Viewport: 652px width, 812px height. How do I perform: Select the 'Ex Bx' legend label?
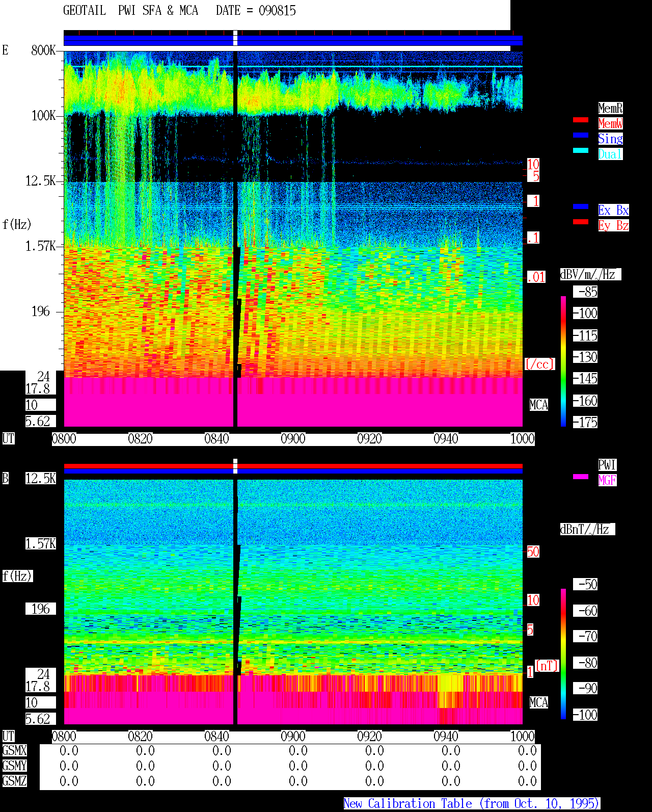coord(613,210)
